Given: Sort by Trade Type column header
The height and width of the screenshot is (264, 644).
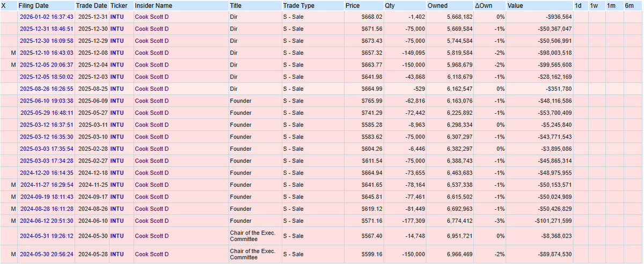Looking at the screenshot, I should (299, 5).
